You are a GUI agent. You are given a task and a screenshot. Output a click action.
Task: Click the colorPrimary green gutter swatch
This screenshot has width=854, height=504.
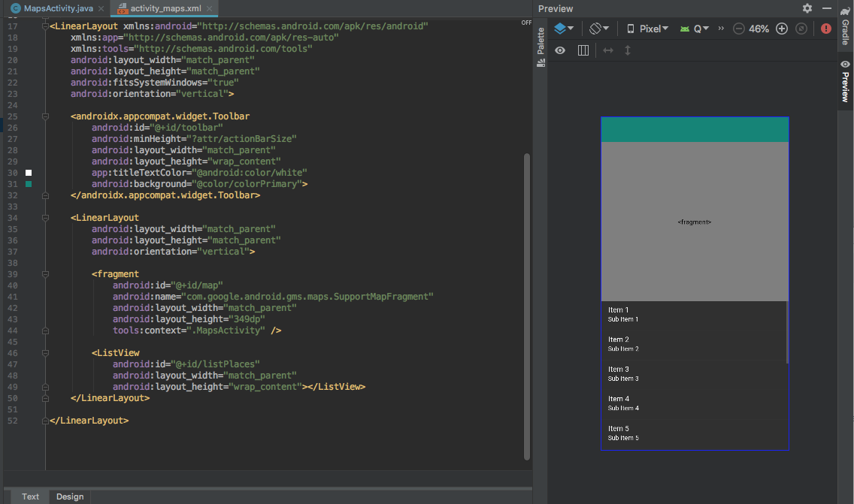pyautogui.click(x=29, y=184)
